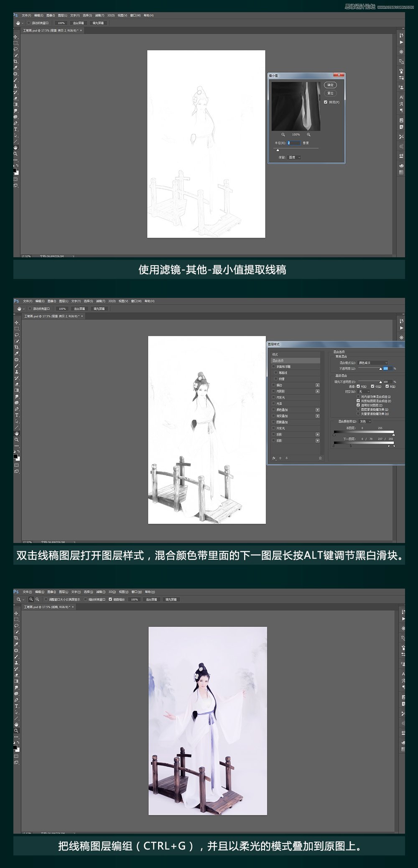
Task: Open the Hand tool preset dropdown in 最小值 window
Action: (23, 23)
